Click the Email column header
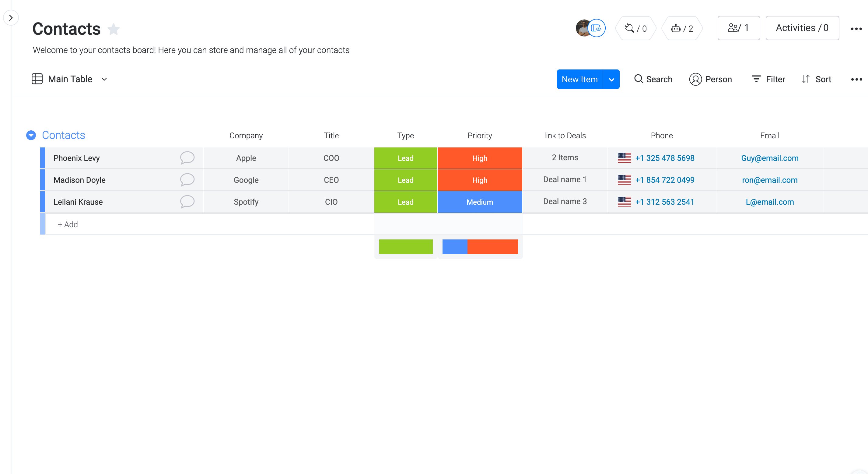This screenshot has height=474, width=868. [770, 136]
